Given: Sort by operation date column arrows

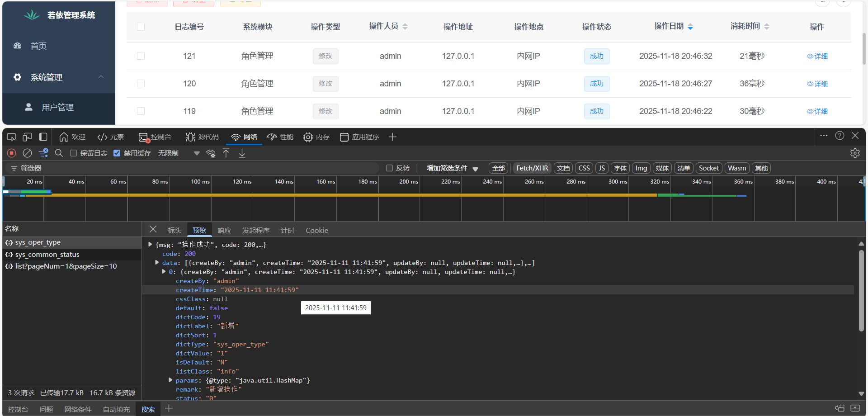Looking at the screenshot, I should point(690,27).
